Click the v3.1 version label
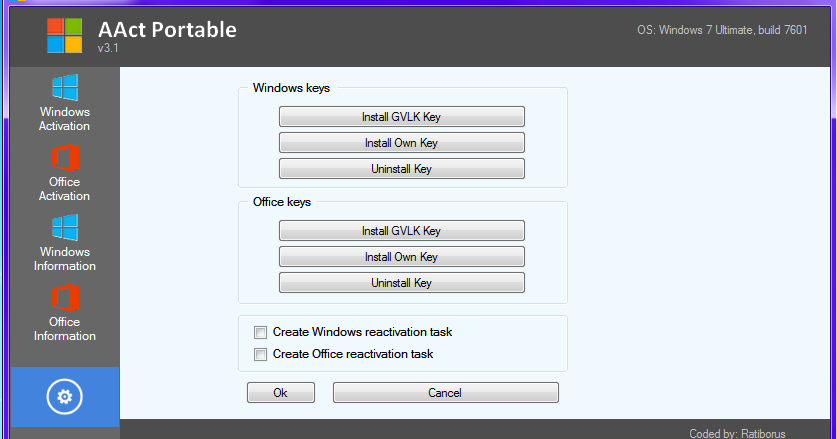The image size is (837, 439). pyautogui.click(x=108, y=48)
